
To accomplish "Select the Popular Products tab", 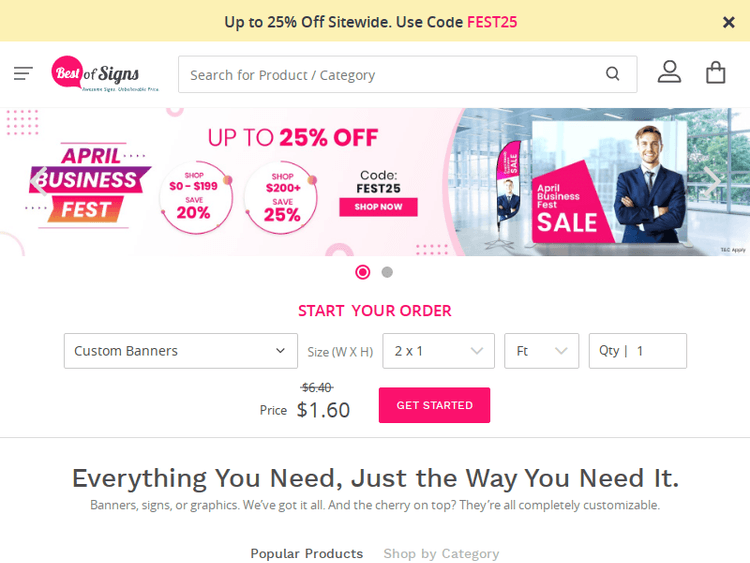I will (x=306, y=553).
